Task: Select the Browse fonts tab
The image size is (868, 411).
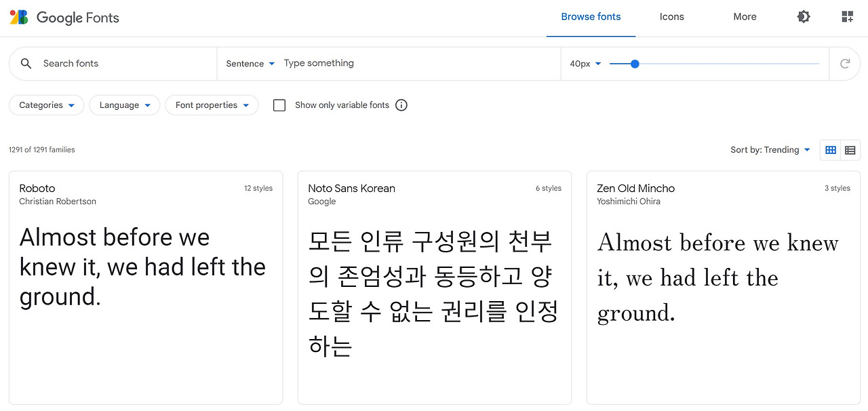Action: 591,17
